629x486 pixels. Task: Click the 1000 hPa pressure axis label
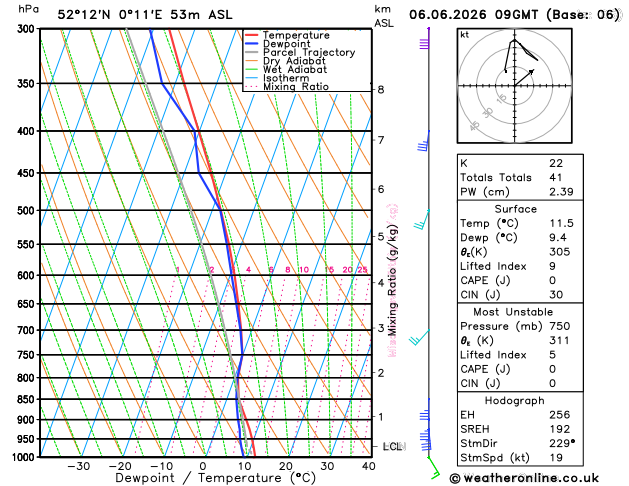25,457
